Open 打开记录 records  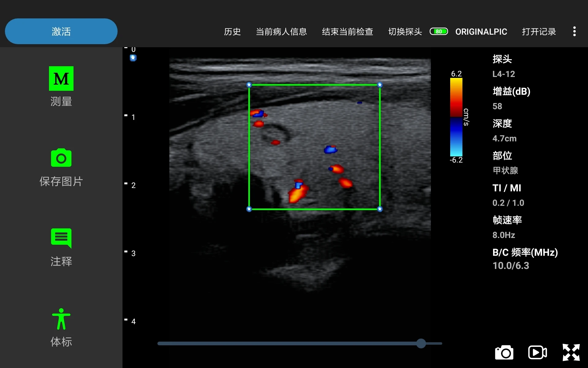539,32
